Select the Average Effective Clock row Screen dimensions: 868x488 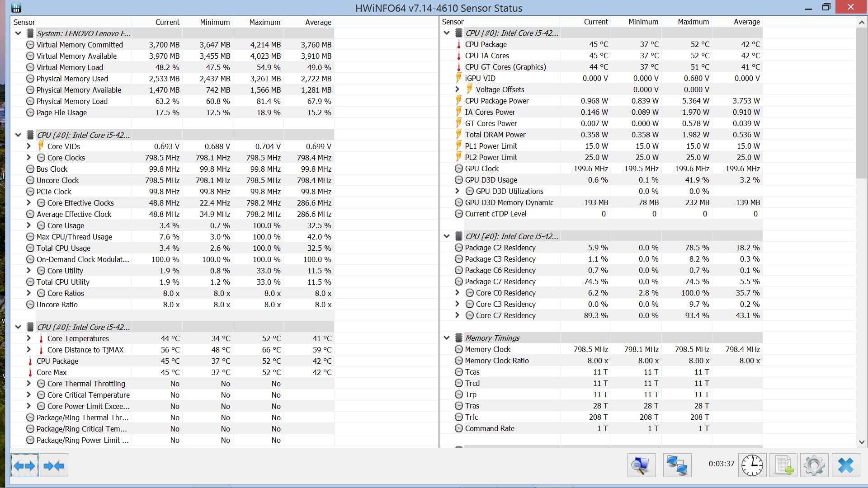click(172, 214)
